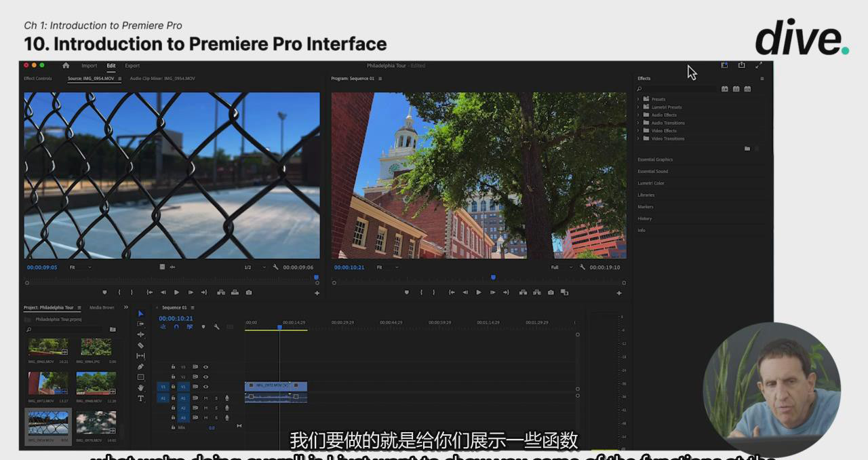Click Quick Export share icon

741,65
